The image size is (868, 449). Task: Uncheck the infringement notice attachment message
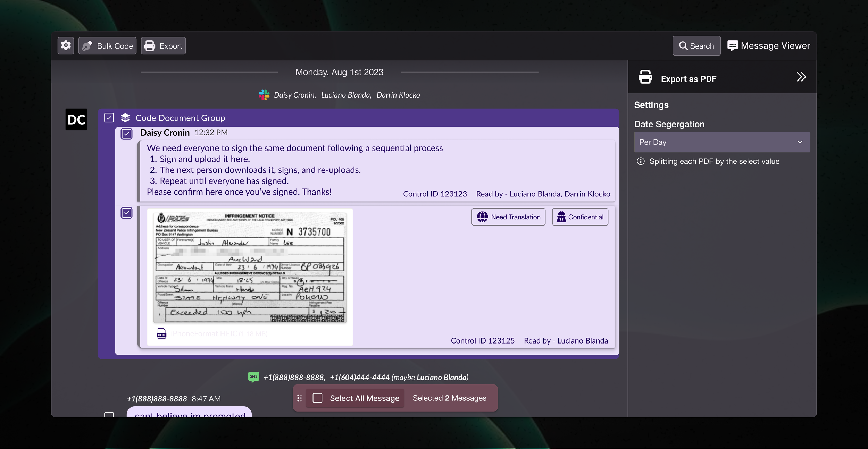tap(127, 213)
